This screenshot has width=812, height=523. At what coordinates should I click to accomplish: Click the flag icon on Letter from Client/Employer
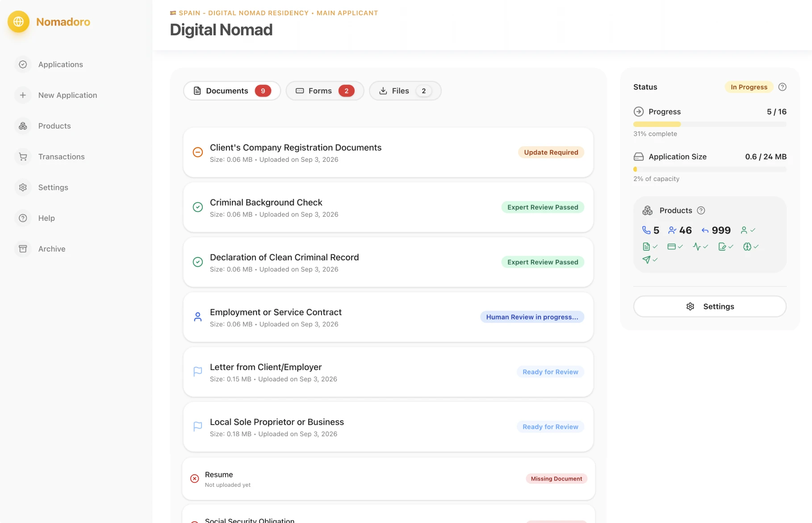coord(197,372)
